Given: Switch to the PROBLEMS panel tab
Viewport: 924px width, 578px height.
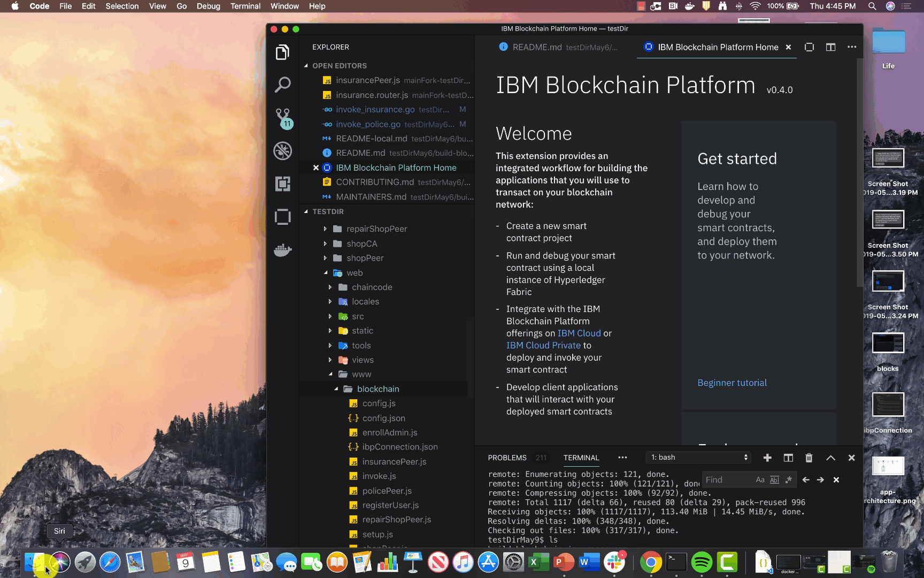Looking at the screenshot, I should (x=507, y=458).
